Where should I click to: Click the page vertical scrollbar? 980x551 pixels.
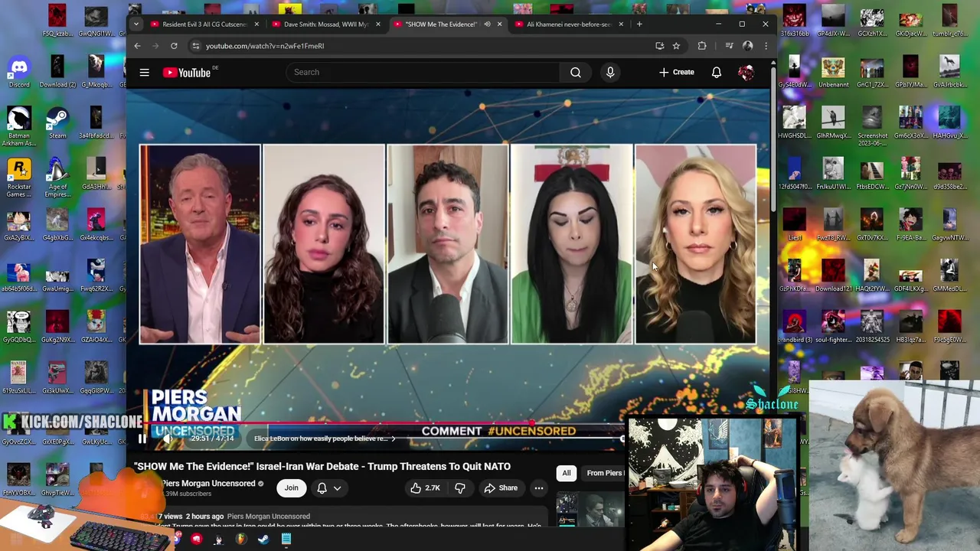(x=773, y=138)
